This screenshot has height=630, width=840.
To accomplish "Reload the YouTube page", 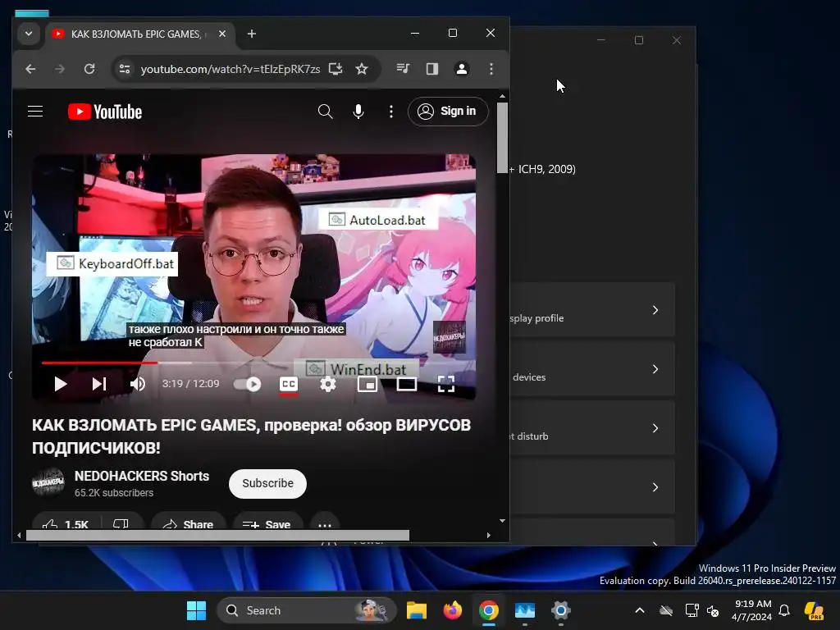I will tap(89, 69).
